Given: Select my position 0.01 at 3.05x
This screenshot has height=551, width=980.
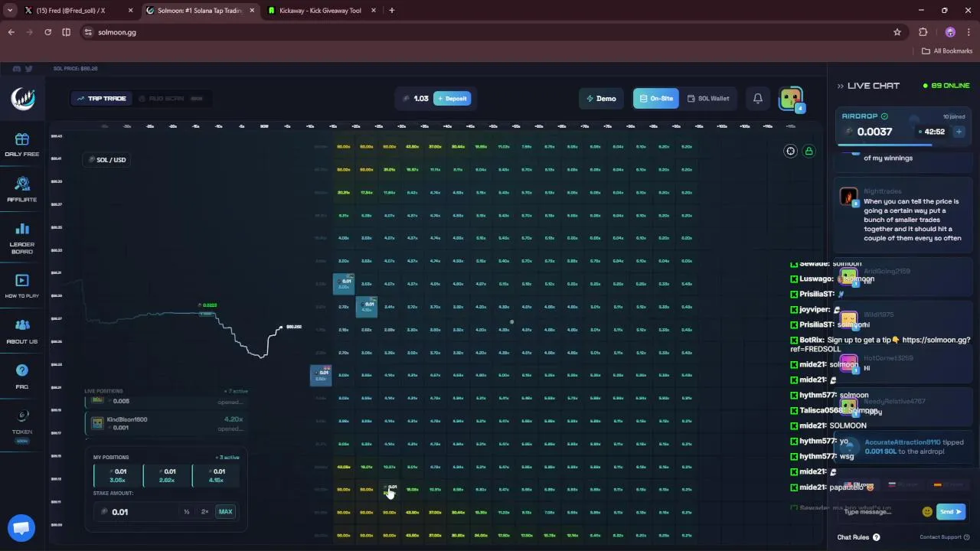Looking at the screenshot, I should pos(118,476).
